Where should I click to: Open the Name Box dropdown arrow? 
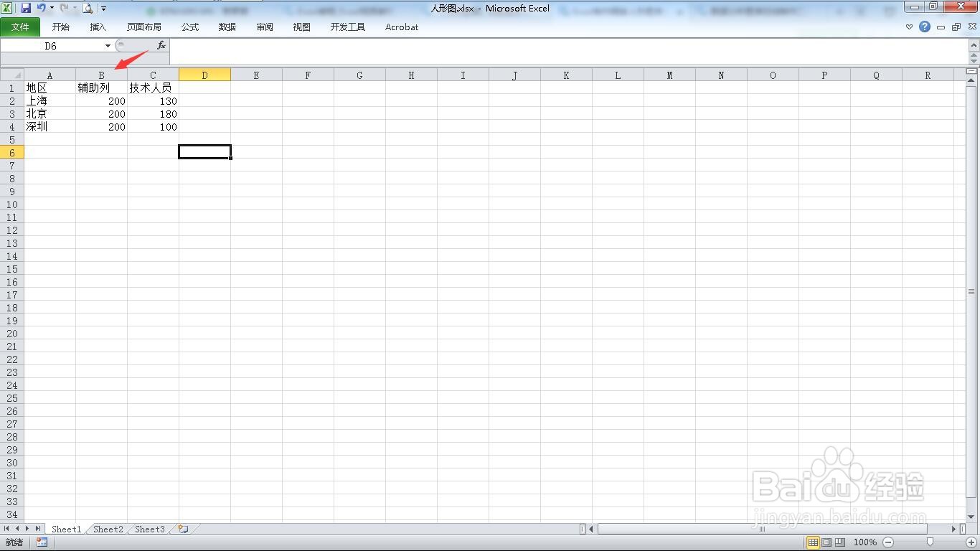coord(108,46)
